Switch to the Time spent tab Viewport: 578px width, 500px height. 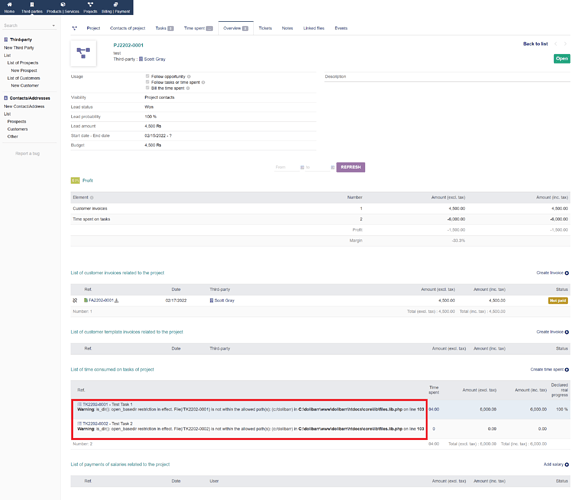coord(198,28)
